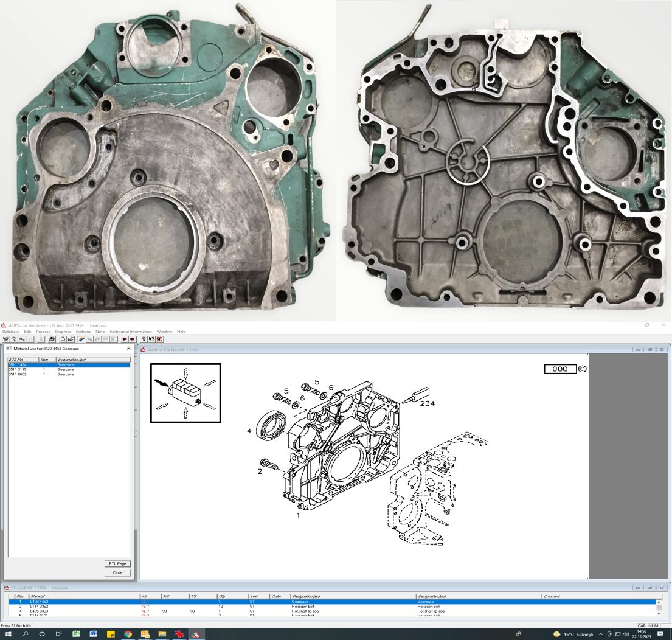Click position number 234 in the drawing

428,403
